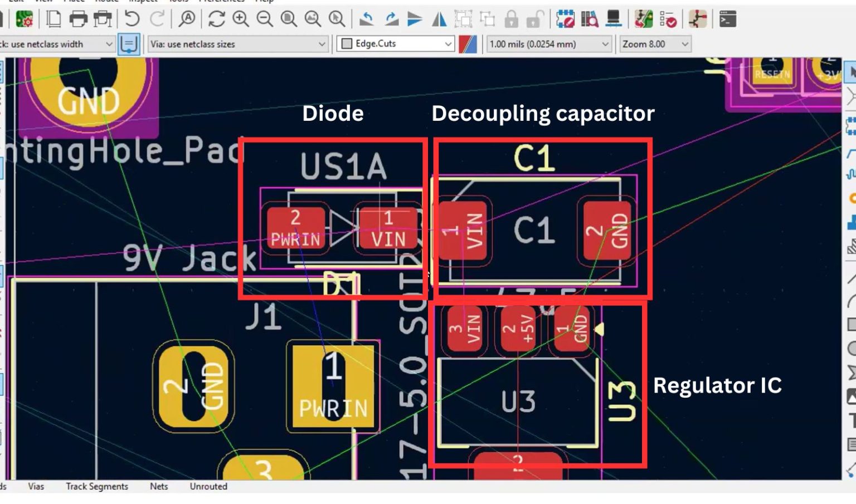Image resolution: width=856 pixels, height=504 pixels.
Task: Open the Edge.Cuts layer dropdown
Action: click(x=396, y=44)
